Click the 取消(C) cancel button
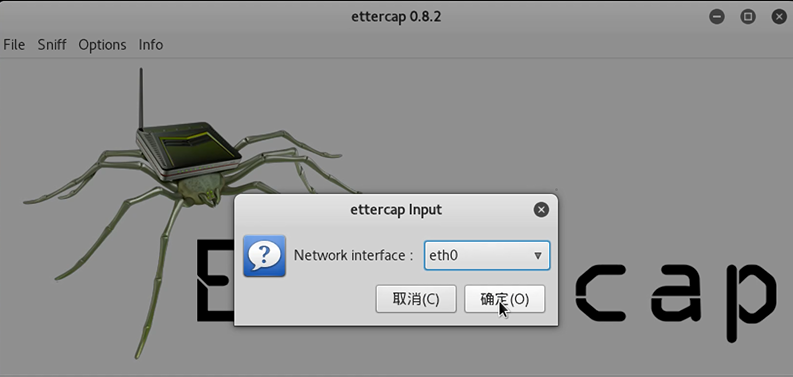 [416, 299]
